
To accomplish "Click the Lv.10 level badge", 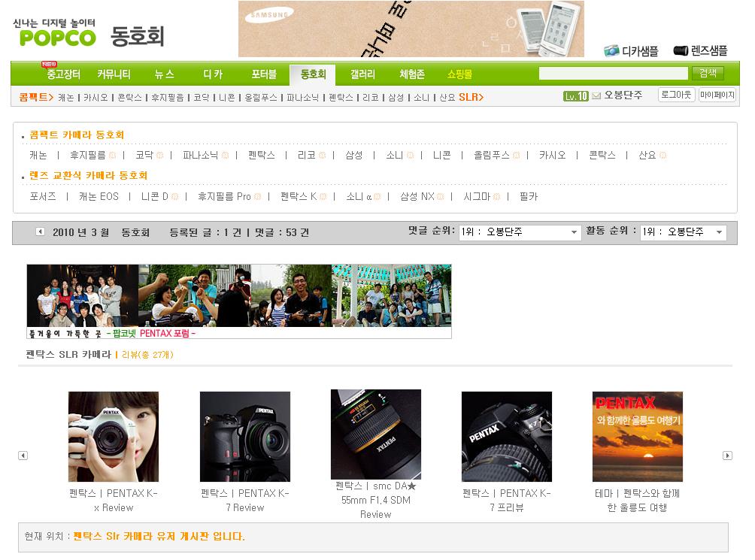I will tap(575, 95).
